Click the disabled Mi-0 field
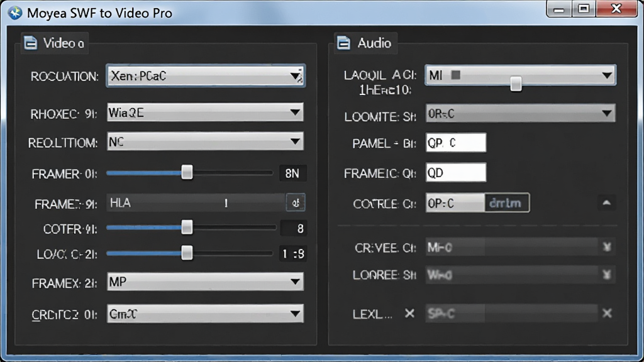This screenshot has height=362, width=644. [x=512, y=247]
